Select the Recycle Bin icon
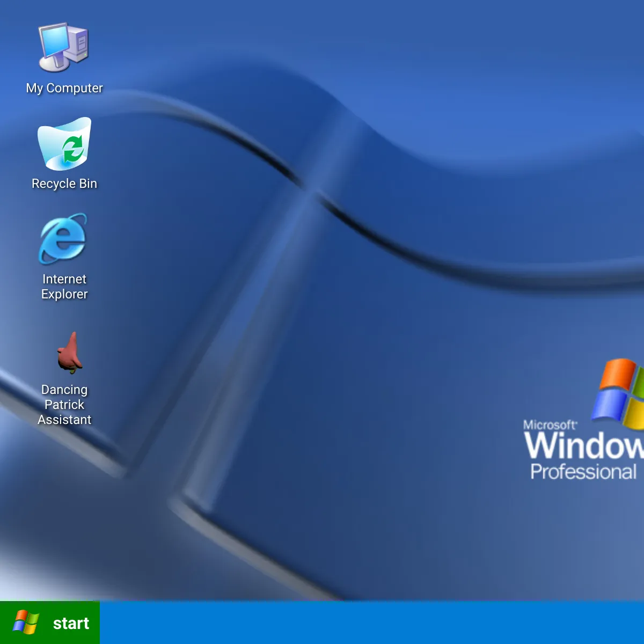644x644 pixels. coord(64,143)
